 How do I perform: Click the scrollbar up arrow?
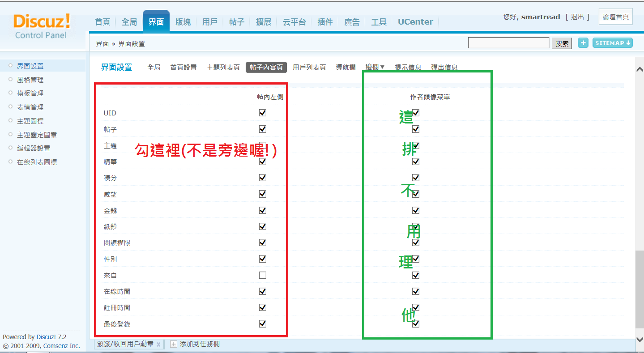pos(640,69)
